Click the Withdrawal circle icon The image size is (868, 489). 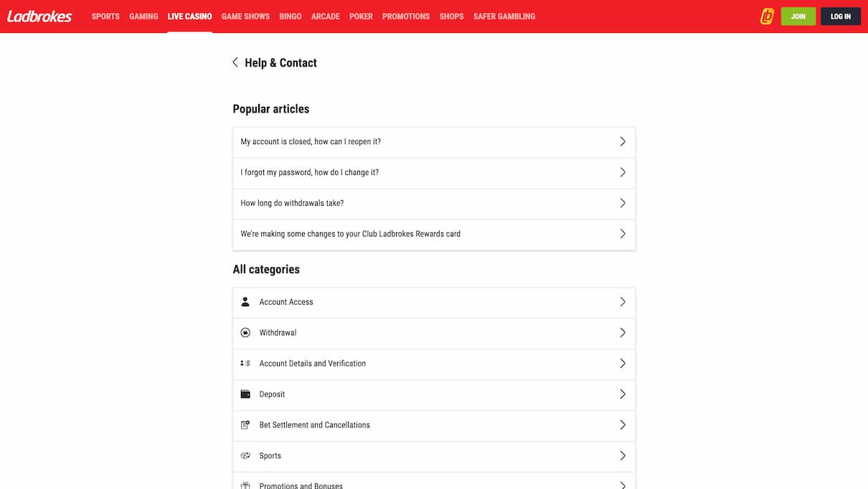pyautogui.click(x=245, y=333)
